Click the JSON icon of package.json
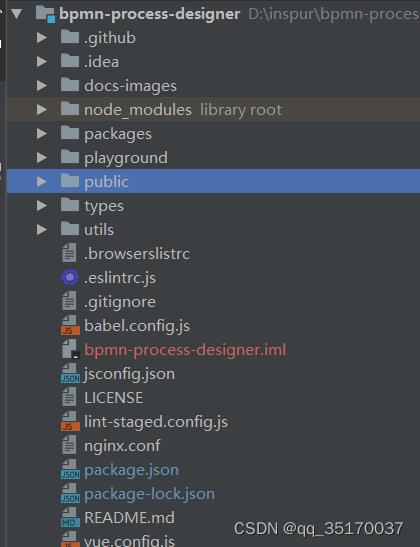The width and height of the screenshot is (420, 547). pyautogui.click(x=70, y=469)
